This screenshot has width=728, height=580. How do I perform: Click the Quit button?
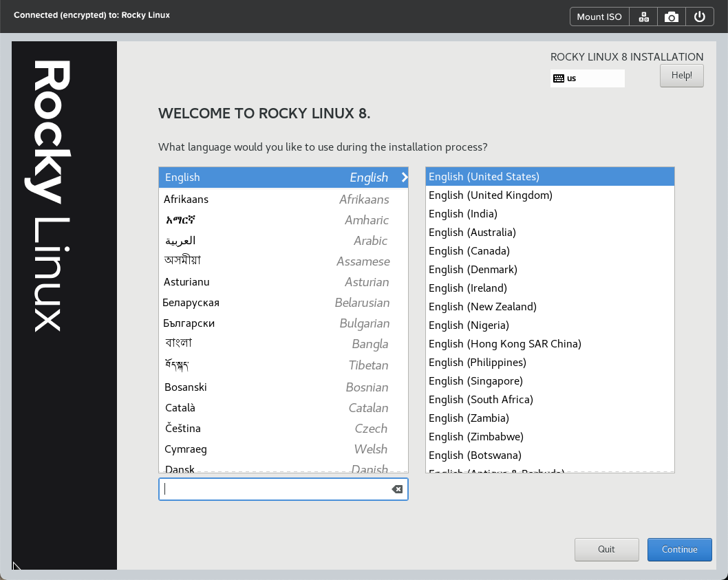tap(606, 549)
